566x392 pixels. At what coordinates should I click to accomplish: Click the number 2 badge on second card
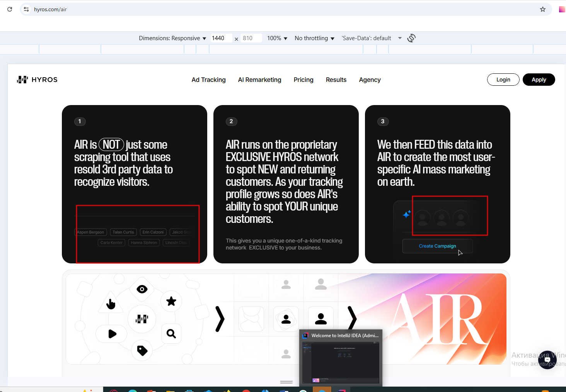pos(231,121)
